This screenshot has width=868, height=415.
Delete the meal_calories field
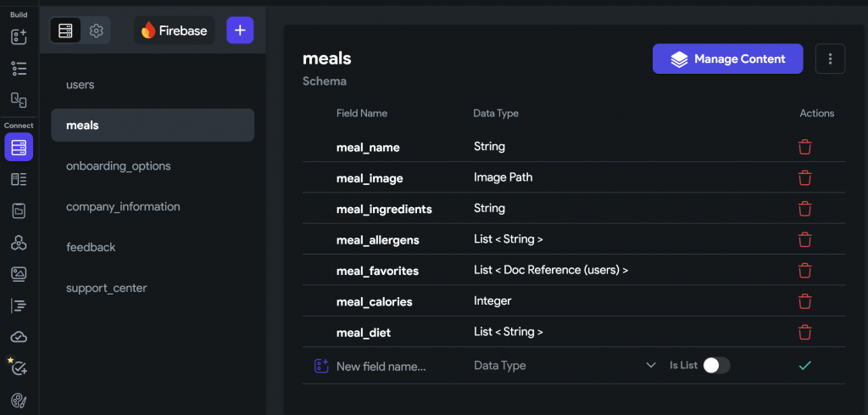click(804, 301)
